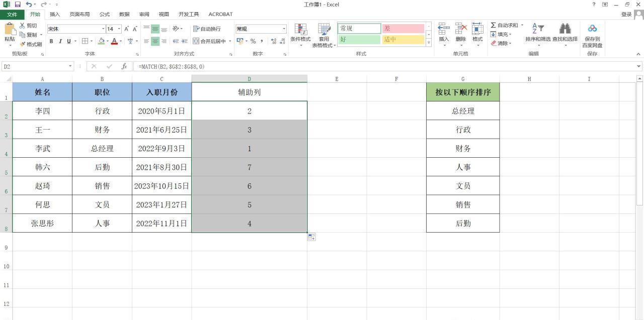Viewport: 644px width, 320px height.
Task: Toggle Wrap Text (自动换行)
Action: 207,29
